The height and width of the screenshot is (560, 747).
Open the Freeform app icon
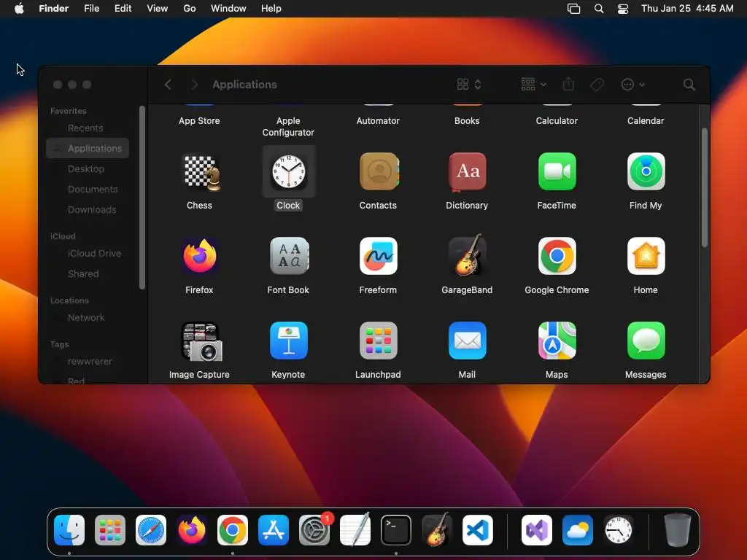379,256
